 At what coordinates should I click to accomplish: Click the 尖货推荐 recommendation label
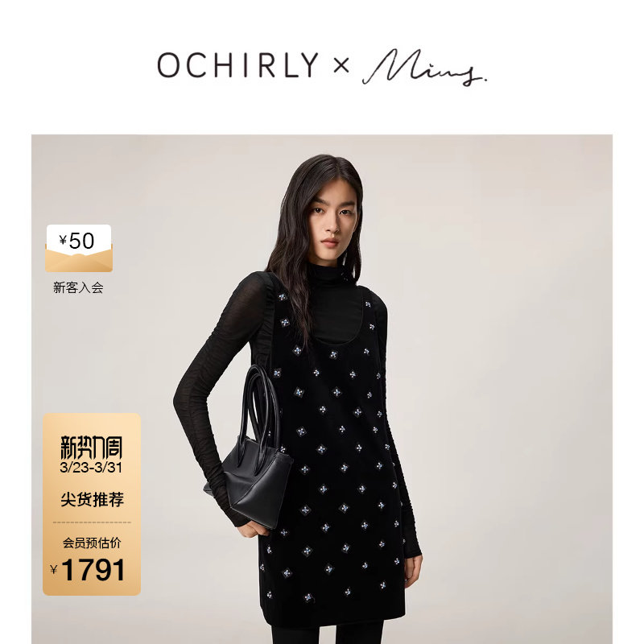pyautogui.click(x=92, y=499)
